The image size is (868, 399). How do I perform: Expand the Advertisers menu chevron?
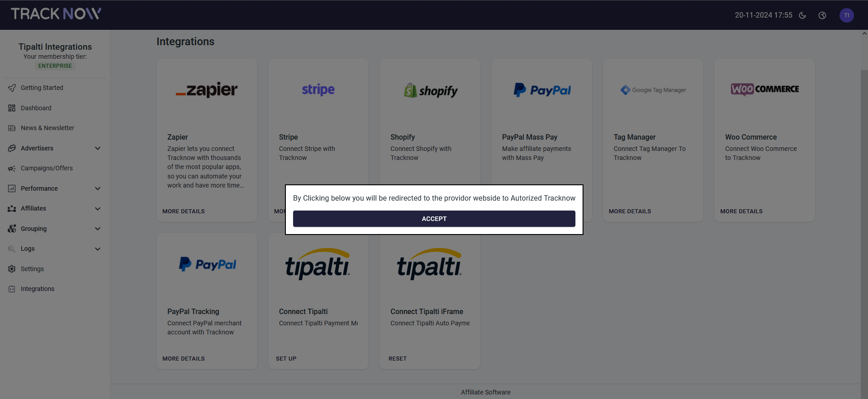click(x=98, y=148)
